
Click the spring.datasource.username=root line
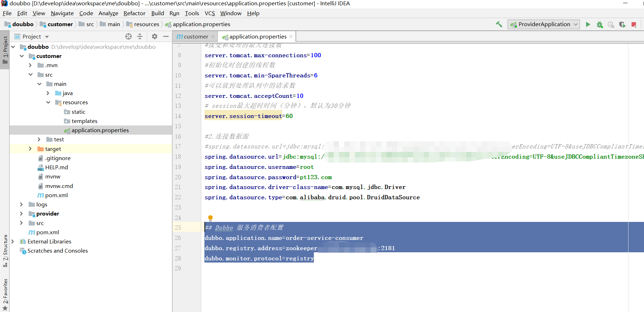pos(259,167)
